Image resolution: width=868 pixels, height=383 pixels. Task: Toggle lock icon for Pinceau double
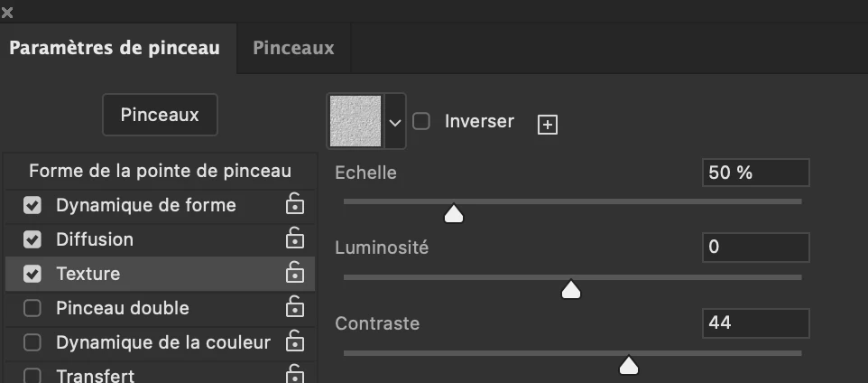(x=294, y=308)
